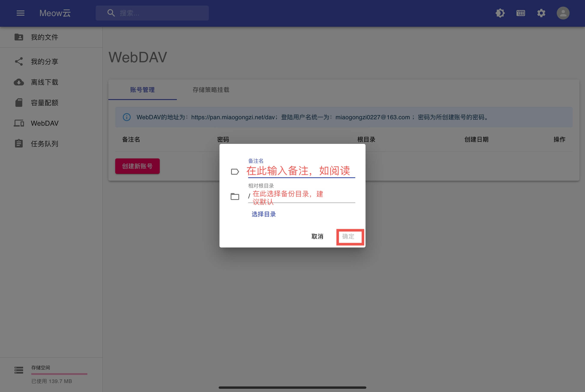
Task: Switch to 账号管理 tab
Action: (142, 90)
